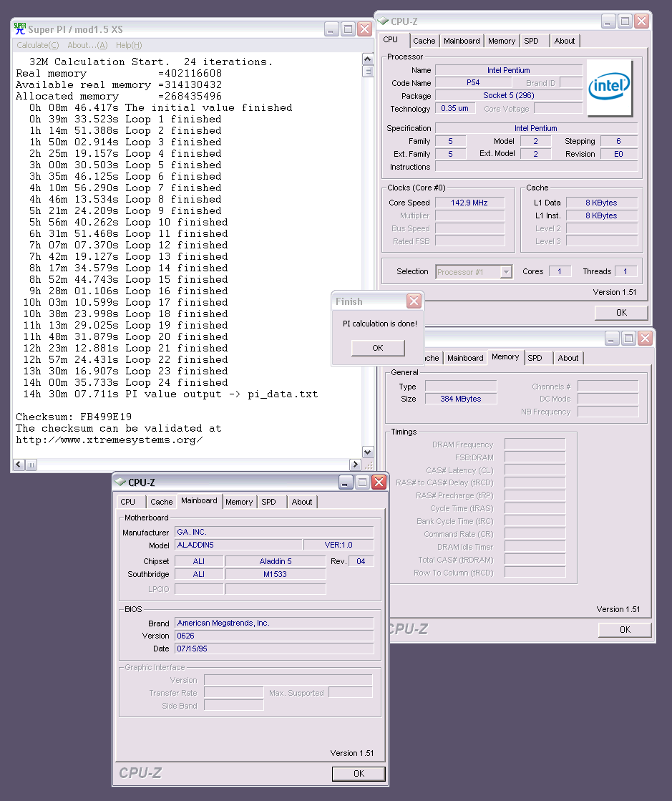Click the Core Speed 142.9 MHz field
The image size is (672, 801).
click(469, 203)
